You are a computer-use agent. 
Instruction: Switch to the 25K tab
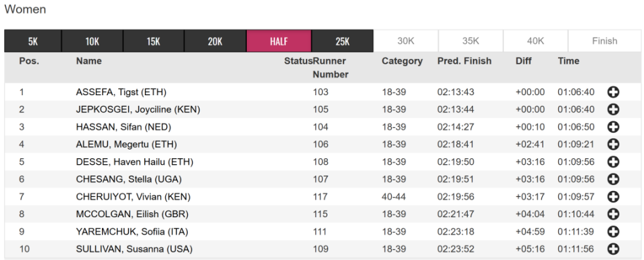tap(343, 41)
